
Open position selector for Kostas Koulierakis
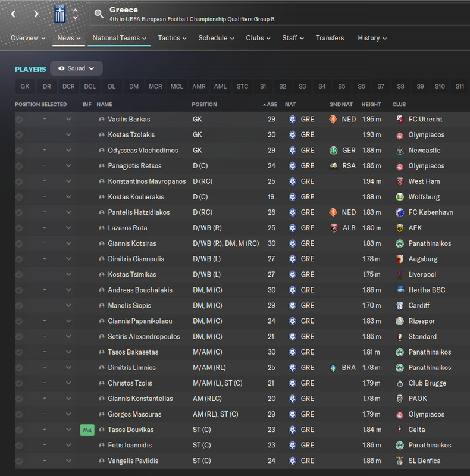tap(68, 196)
